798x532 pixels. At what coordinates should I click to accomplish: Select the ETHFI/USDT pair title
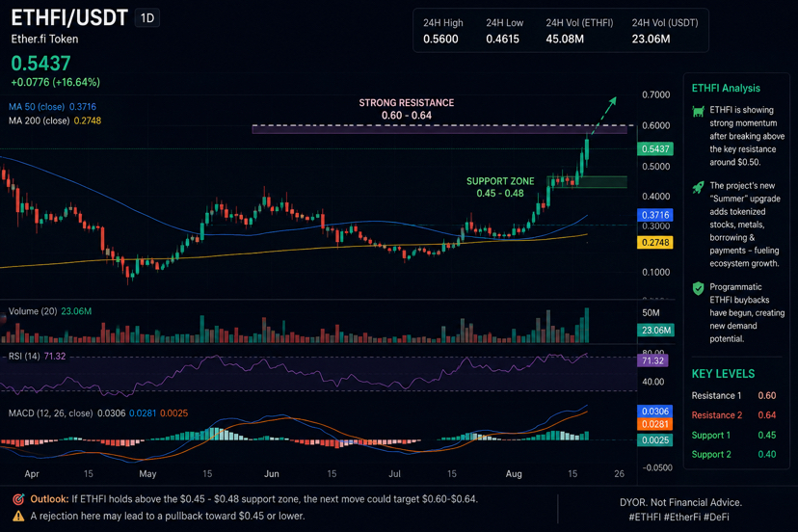point(69,17)
